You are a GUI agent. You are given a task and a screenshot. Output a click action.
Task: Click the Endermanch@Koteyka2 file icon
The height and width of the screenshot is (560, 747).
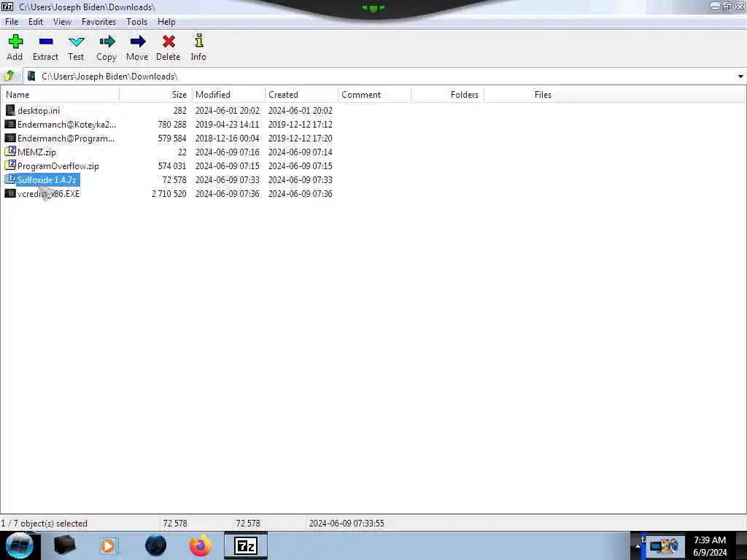coord(10,124)
